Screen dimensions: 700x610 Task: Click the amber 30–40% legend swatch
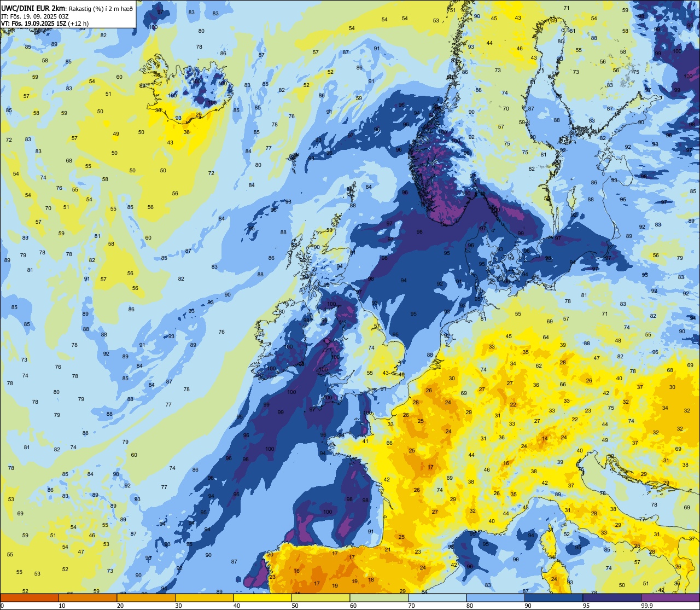[204, 598]
